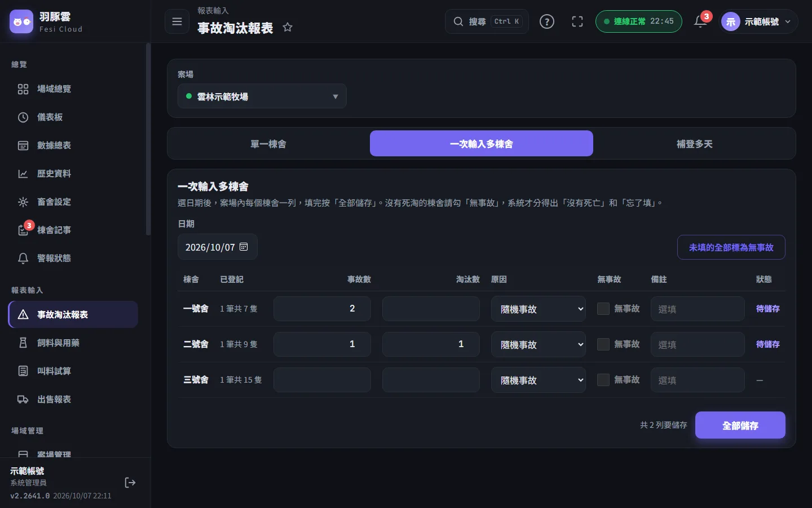Open notifications bell with 3 badge
This screenshot has height=508, width=812.
[x=700, y=21]
